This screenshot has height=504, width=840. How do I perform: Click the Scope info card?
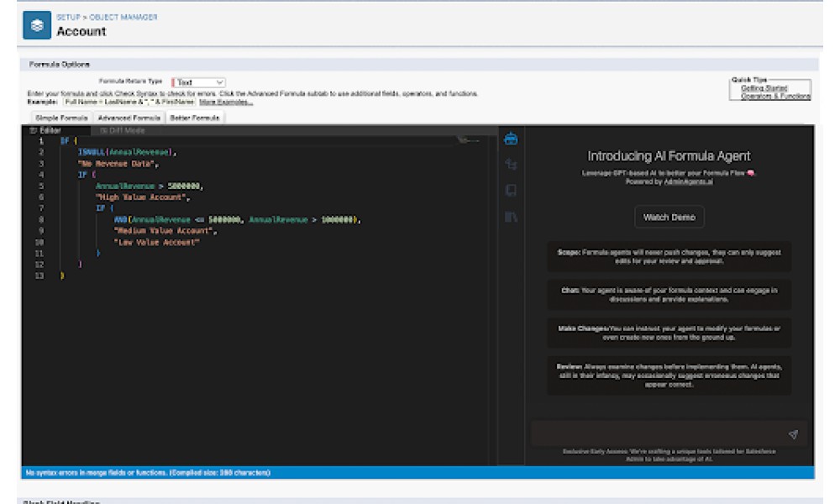[669, 256]
